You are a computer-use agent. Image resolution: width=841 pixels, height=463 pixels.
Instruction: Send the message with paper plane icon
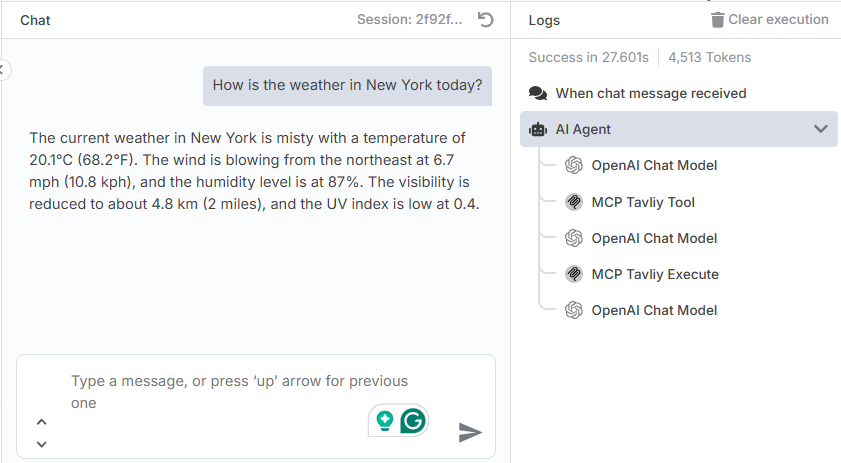pyautogui.click(x=470, y=432)
